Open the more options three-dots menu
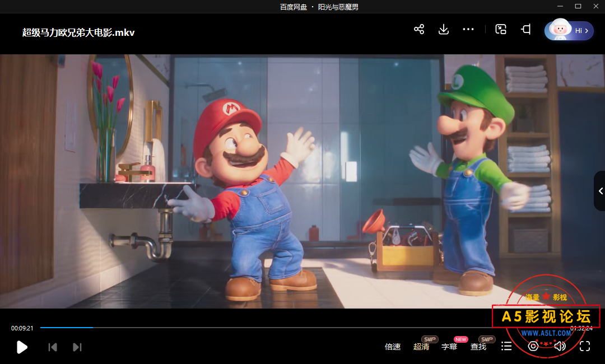Screen dimensions: 605x364 click(468, 29)
